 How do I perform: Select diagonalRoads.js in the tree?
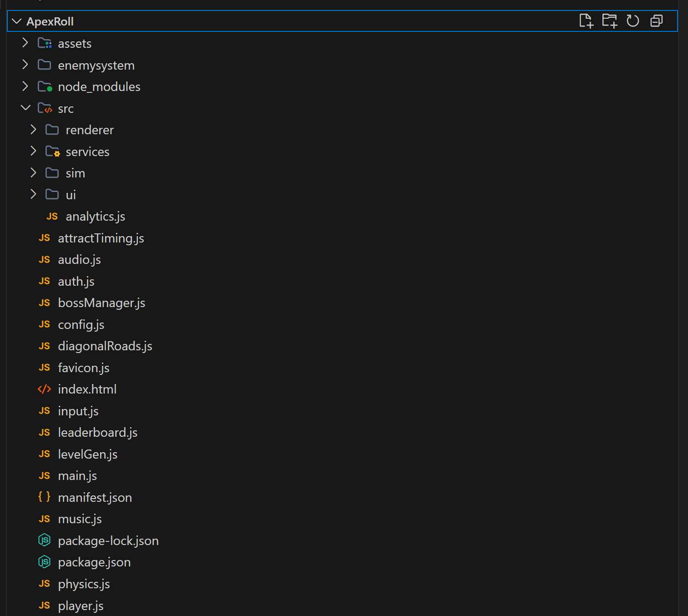[105, 346]
